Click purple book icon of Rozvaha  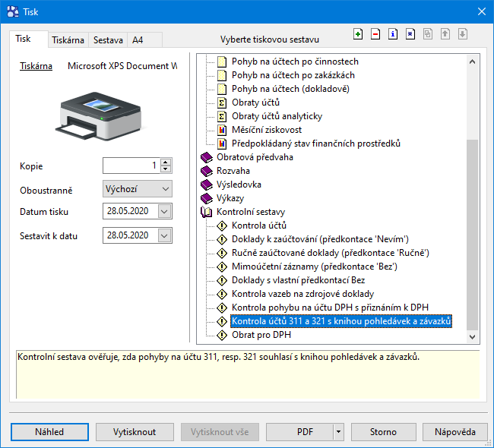pyautogui.click(x=207, y=171)
